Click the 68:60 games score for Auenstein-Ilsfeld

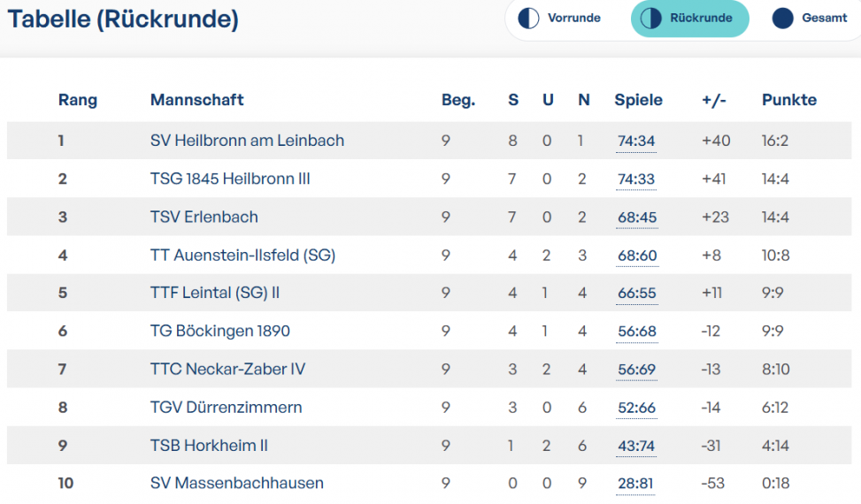click(x=637, y=256)
